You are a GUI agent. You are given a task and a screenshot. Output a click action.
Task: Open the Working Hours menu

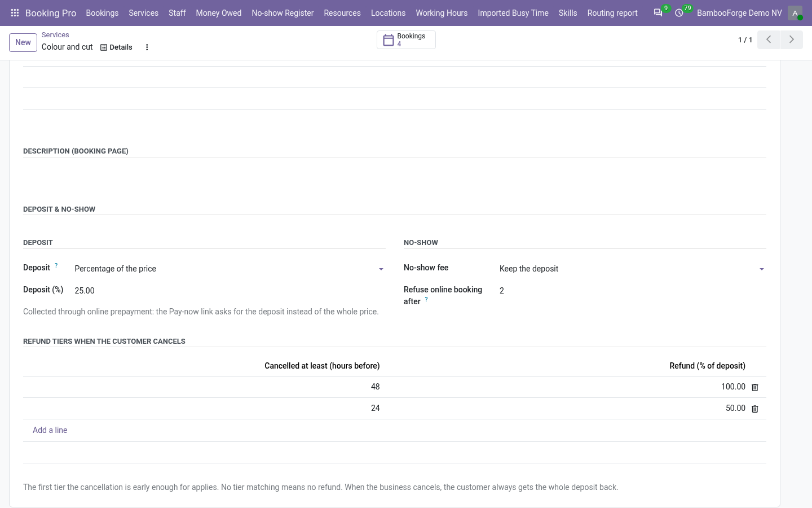[x=442, y=13]
